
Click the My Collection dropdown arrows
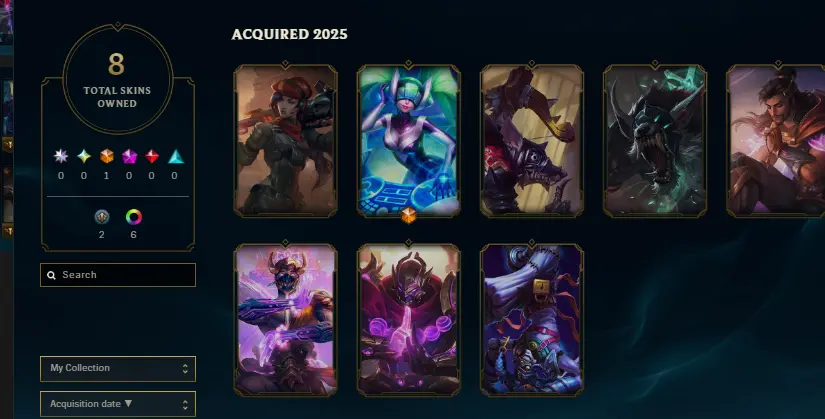click(x=185, y=368)
